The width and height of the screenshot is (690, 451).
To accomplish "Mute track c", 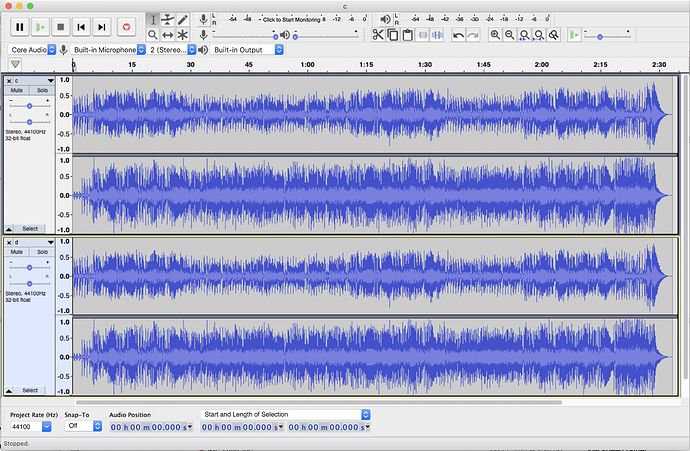I will (x=17, y=90).
